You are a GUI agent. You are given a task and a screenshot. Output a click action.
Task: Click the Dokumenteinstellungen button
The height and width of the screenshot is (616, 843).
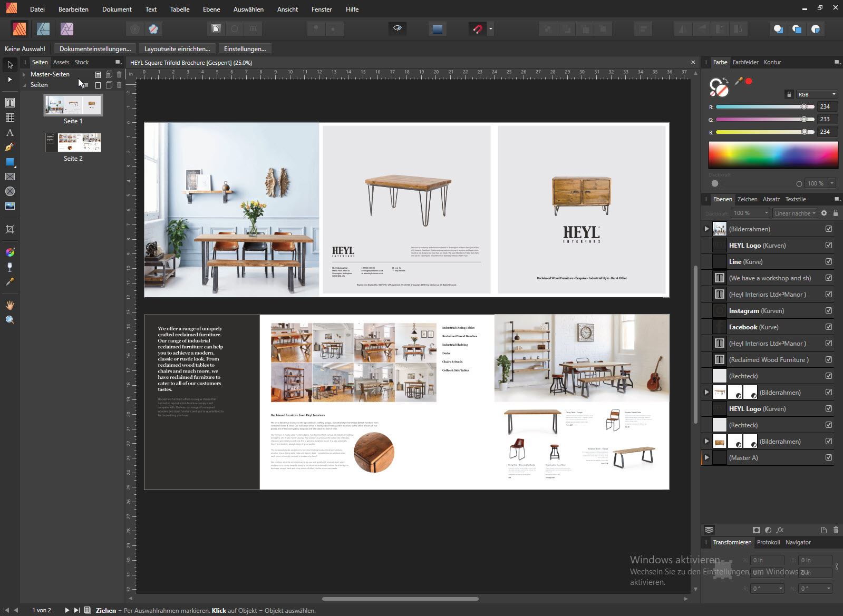[x=95, y=48]
